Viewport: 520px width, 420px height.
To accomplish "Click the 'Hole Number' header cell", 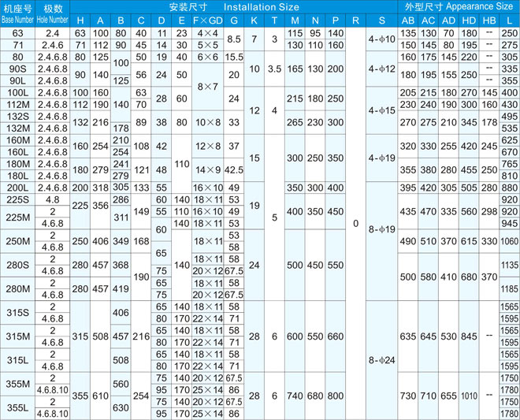I will tap(53, 13).
